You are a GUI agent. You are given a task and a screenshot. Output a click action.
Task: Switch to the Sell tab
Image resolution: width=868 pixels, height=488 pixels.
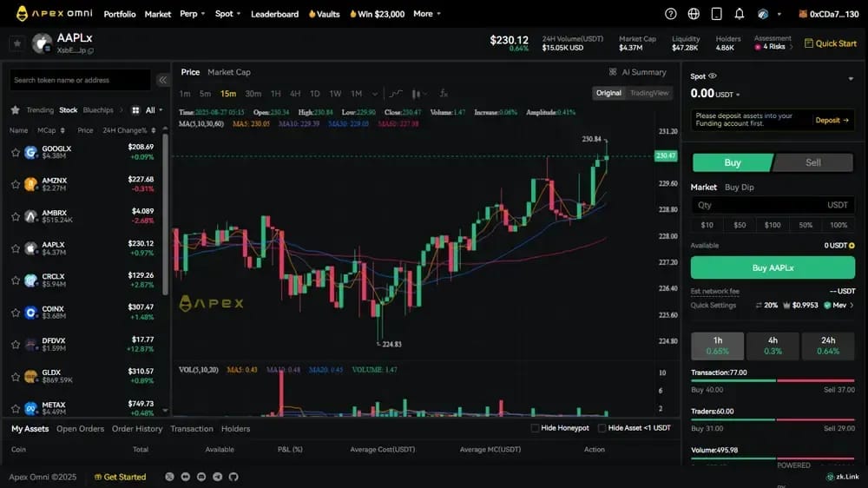click(x=812, y=162)
